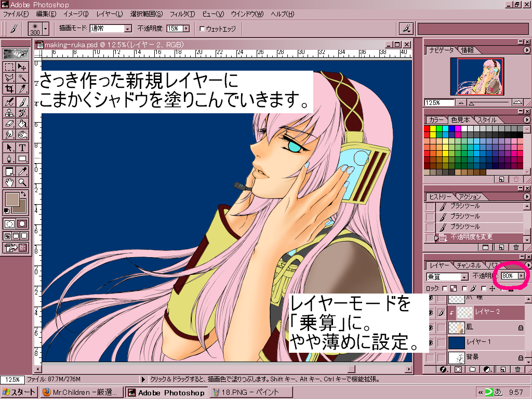
Task: Hide the レイヤー 2 layer
Action: [431, 313]
